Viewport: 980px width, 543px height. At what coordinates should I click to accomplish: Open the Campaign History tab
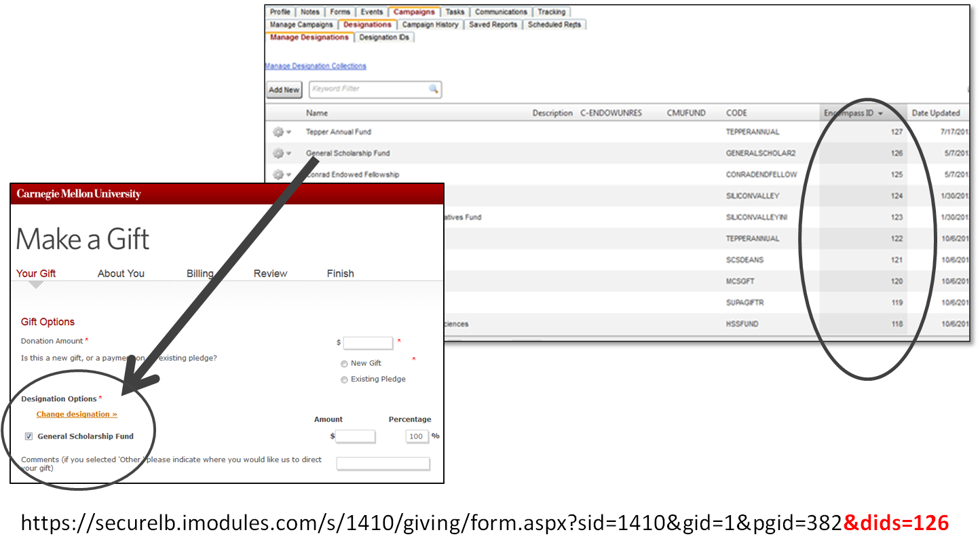pyautogui.click(x=430, y=24)
